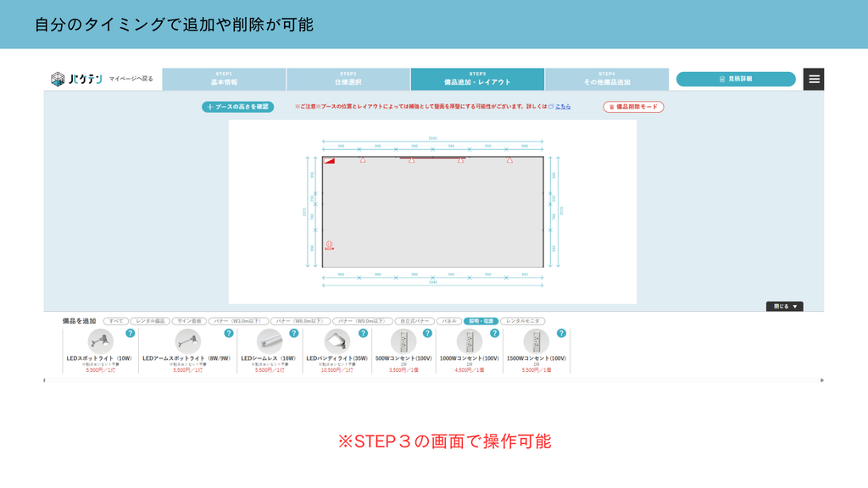Filter items by パネル

[x=449, y=321]
